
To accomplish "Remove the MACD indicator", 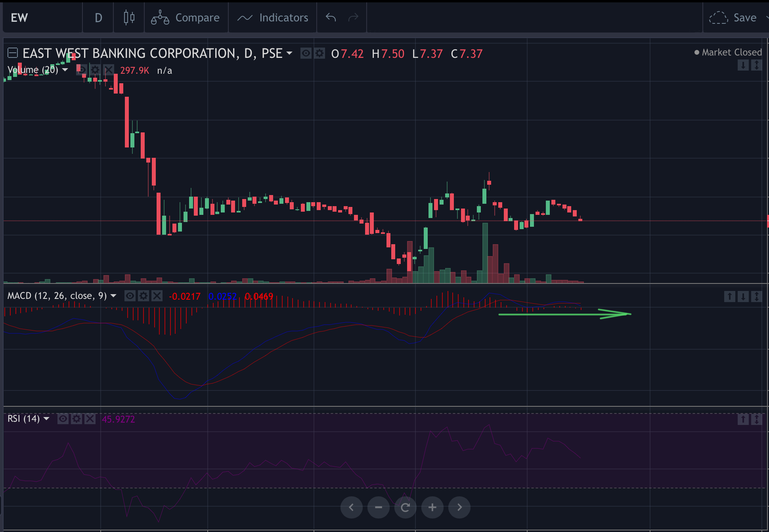I will pyautogui.click(x=157, y=296).
